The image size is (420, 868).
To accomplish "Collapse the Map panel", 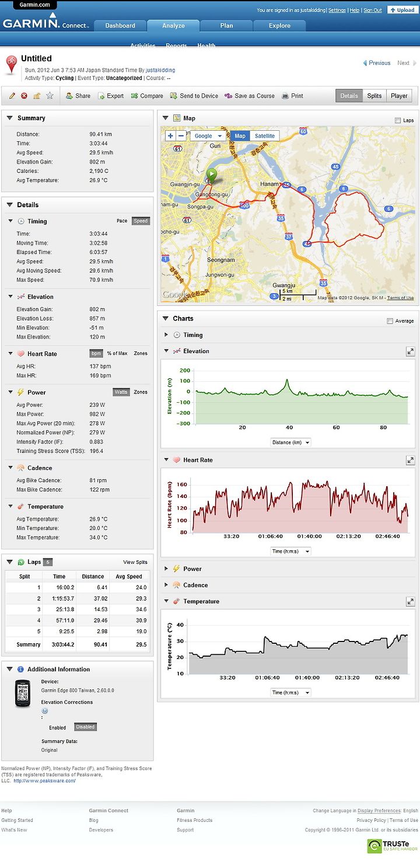I will coord(166,118).
